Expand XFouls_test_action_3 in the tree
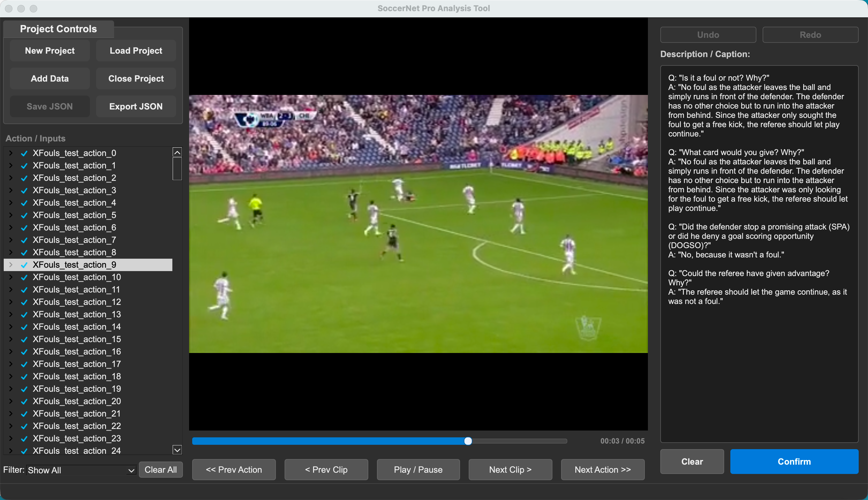Image resolution: width=868 pixels, height=500 pixels. click(10, 190)
